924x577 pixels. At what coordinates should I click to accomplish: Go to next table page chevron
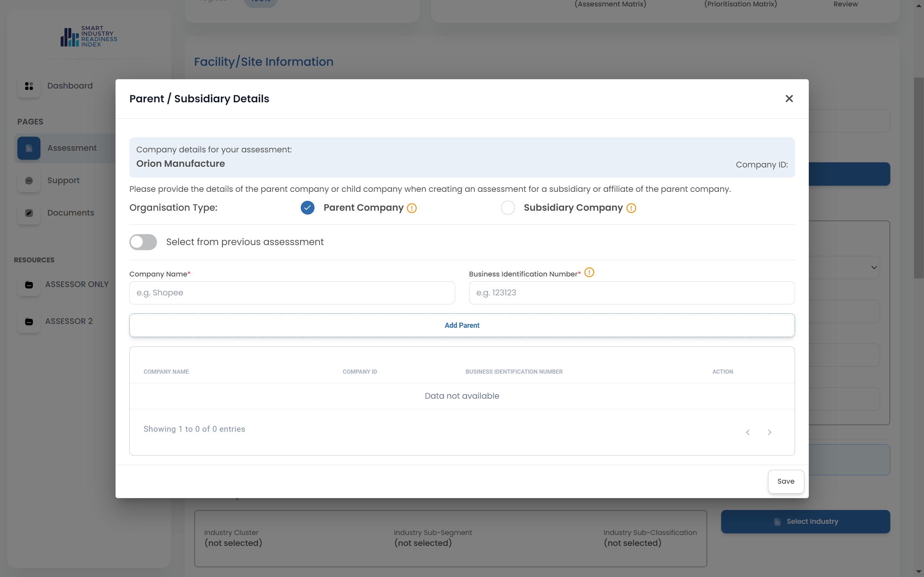(769, 432)
